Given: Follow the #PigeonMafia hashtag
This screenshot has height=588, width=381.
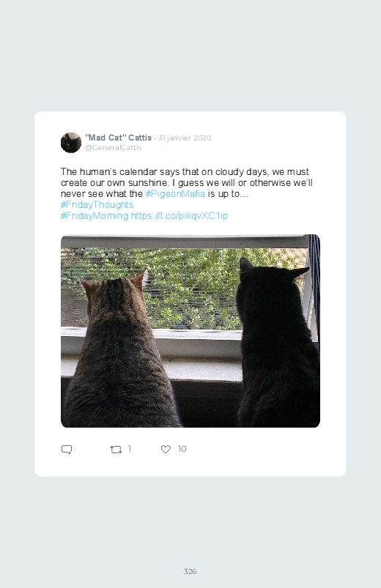Looking at the screenshot, I should [x=175, y=194].
